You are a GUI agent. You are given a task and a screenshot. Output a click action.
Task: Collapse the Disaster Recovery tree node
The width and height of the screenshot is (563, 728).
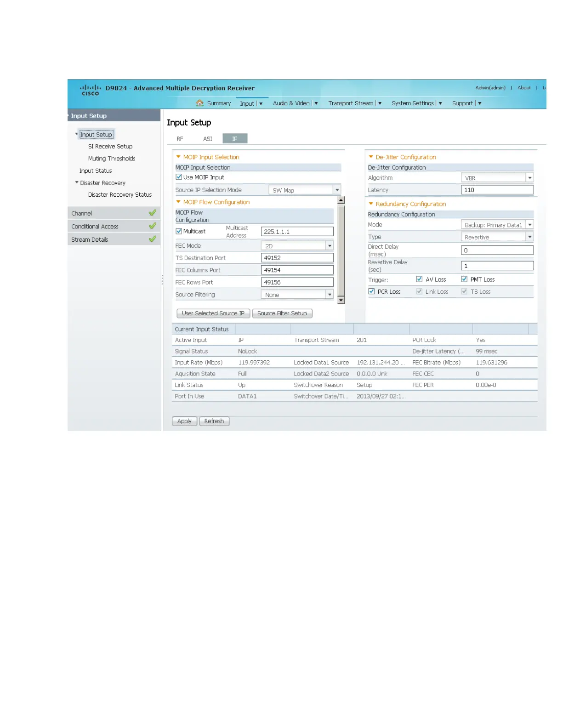[x=77, y=182]
